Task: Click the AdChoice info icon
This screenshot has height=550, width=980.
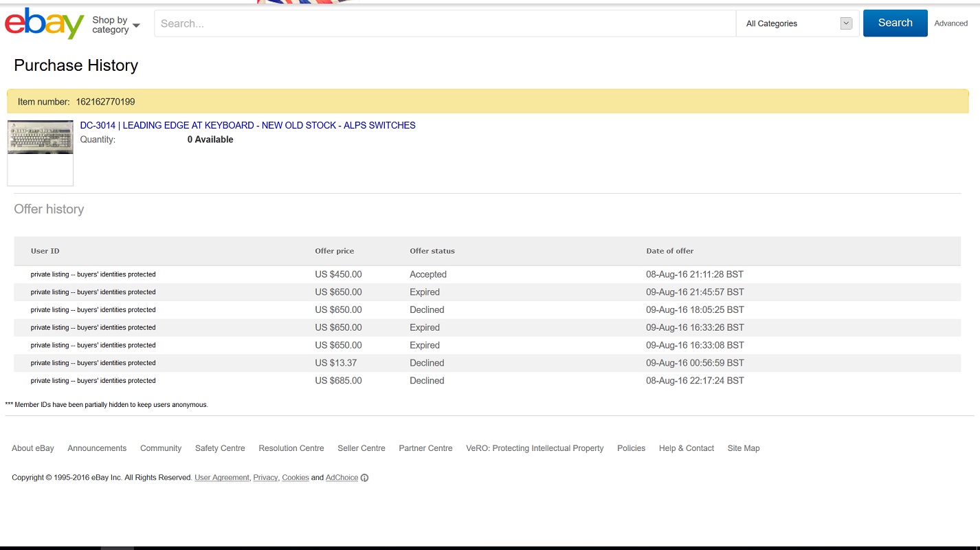Action: (x=364, y=478)
